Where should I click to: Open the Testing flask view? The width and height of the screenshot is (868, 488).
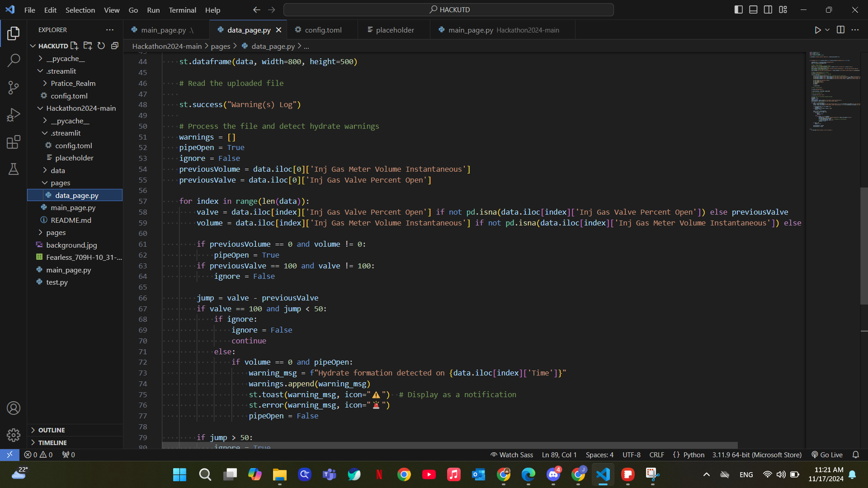14,169
